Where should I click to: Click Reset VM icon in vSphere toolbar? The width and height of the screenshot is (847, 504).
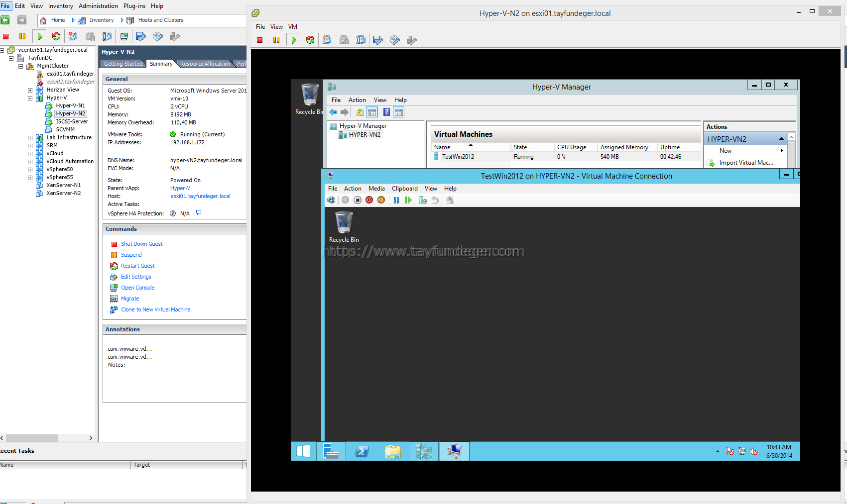click(x=56, y=36)
